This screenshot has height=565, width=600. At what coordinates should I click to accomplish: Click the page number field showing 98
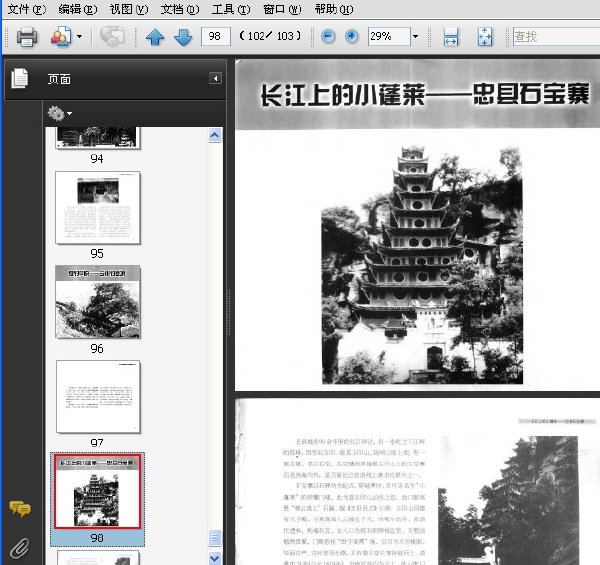tap(216, 36)
